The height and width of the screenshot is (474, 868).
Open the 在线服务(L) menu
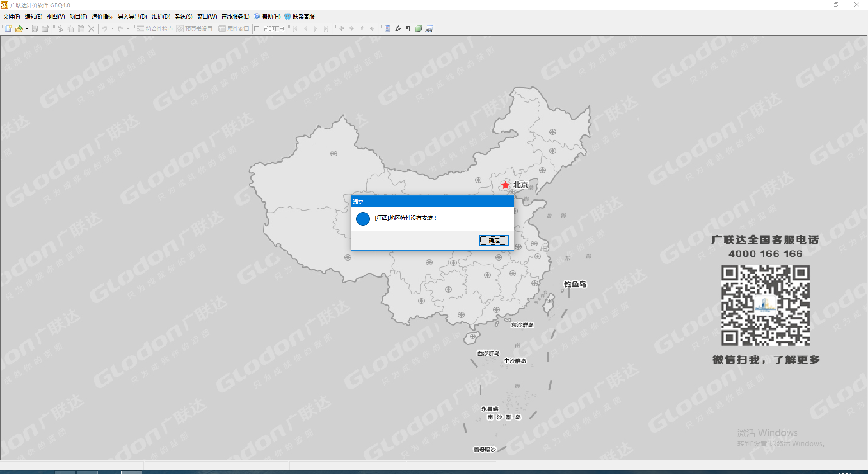pos(236,17)
